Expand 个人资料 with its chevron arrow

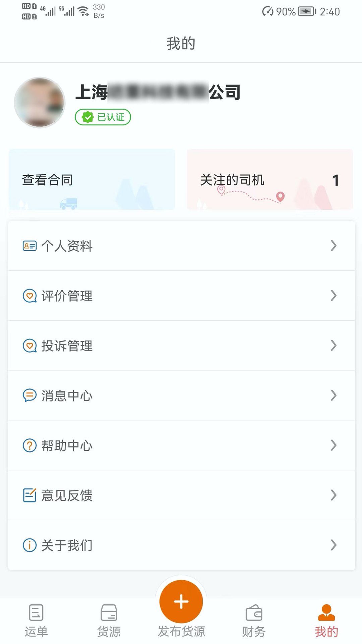click(x=334, y=246)
